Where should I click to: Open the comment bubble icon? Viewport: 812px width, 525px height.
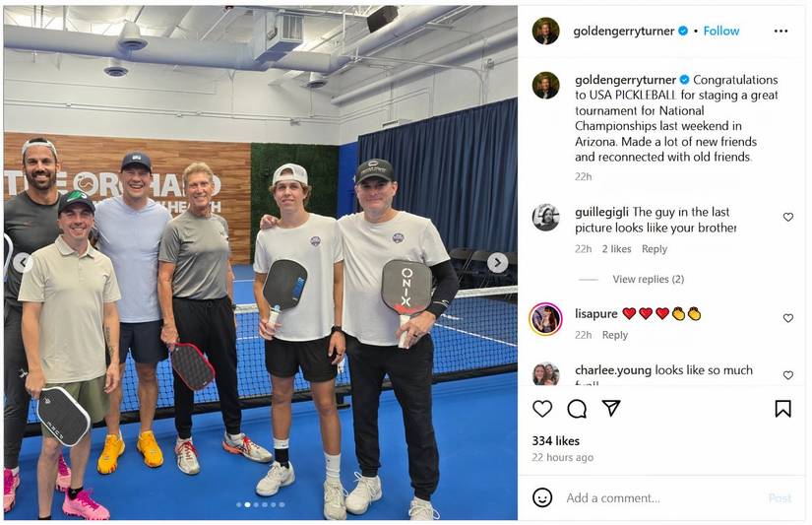click(577, 409)
